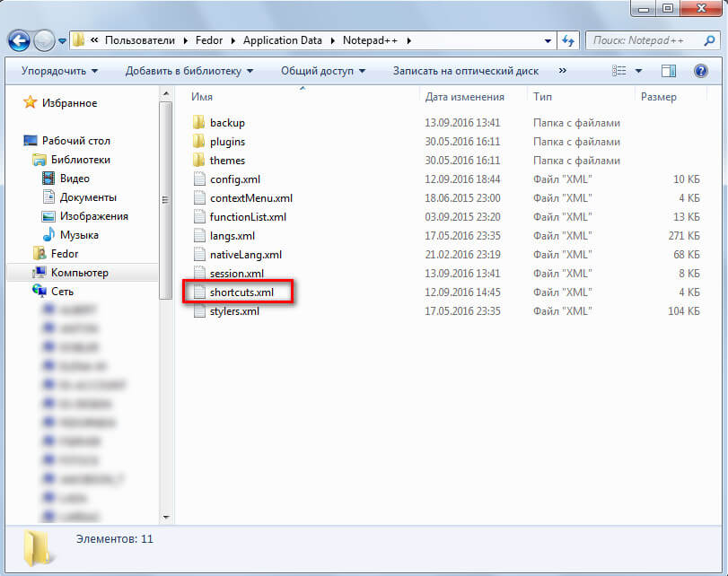
Task: Click Записать на оптический диск
Action: point(466,71)
